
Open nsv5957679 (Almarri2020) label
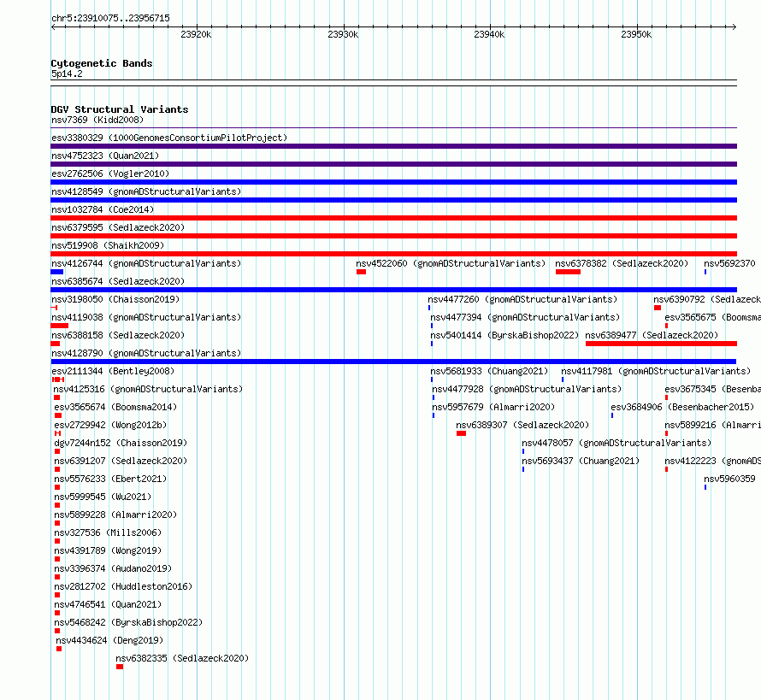[x=493, y=407]
